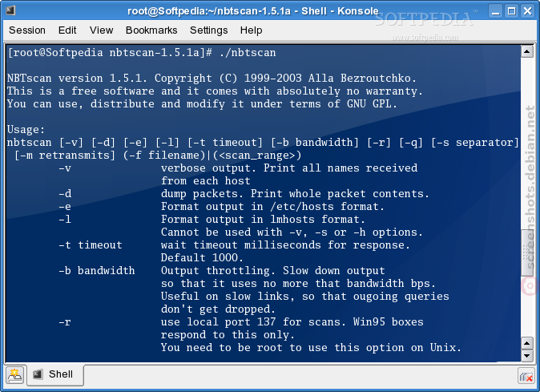Minimize the Konsole window
The width and height of the screenshot is (540, 392).
click(x=496, y=11)
